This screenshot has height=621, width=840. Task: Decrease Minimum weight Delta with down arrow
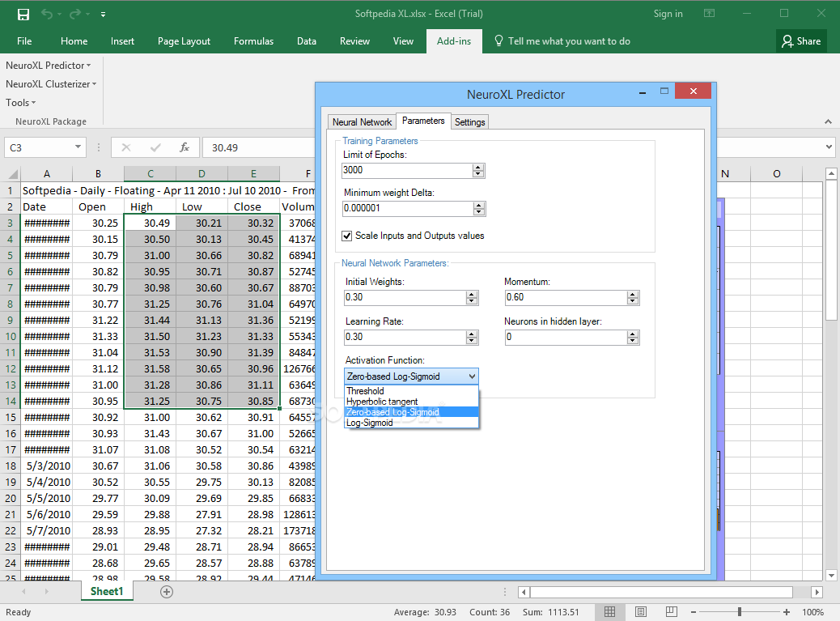point(479,211)
